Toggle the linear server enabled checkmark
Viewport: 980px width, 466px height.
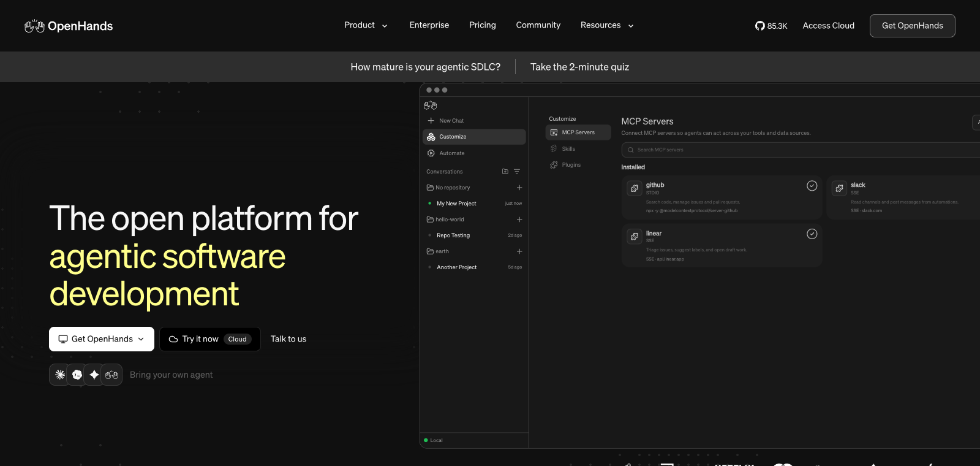812,234
